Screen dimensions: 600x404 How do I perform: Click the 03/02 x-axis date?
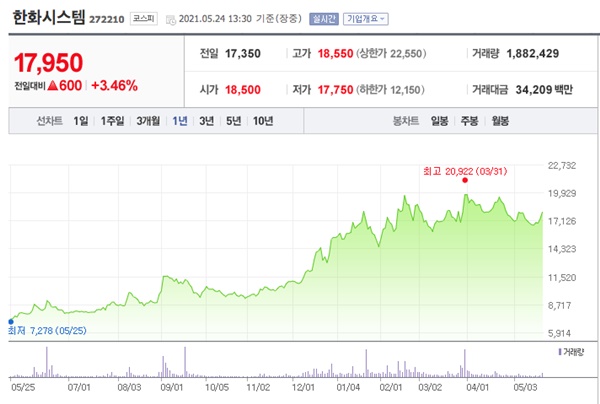(x=430, y=388)
